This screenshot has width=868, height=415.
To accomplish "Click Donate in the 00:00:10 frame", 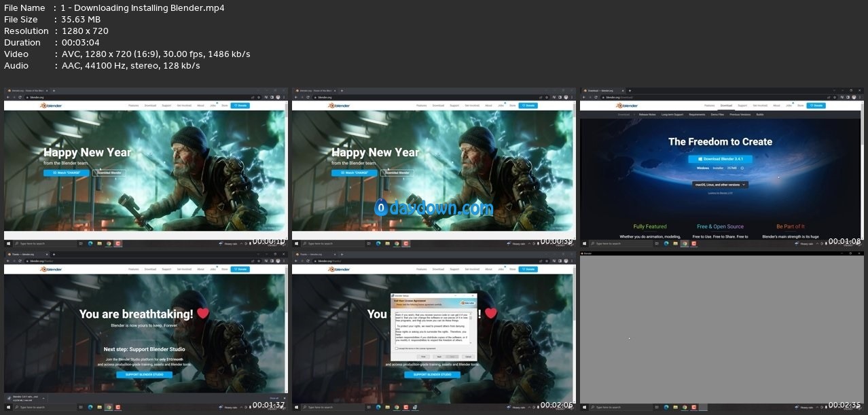I will click(240, 106).
